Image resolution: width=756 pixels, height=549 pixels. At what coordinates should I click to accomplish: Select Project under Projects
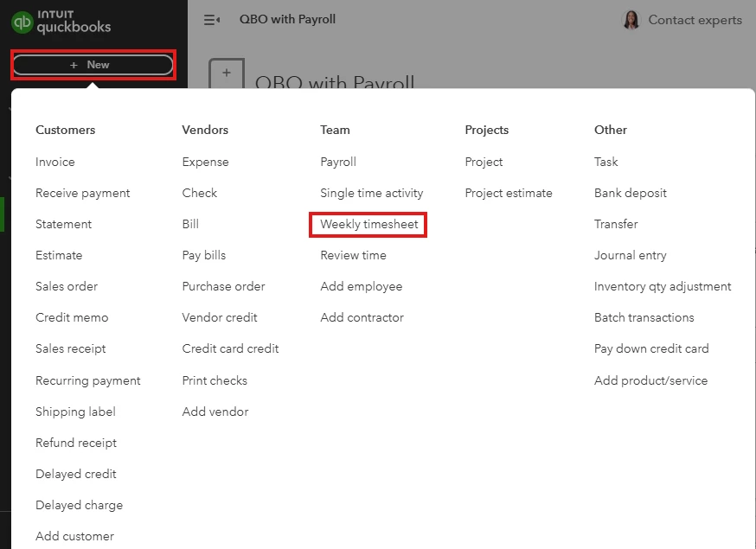484,163
